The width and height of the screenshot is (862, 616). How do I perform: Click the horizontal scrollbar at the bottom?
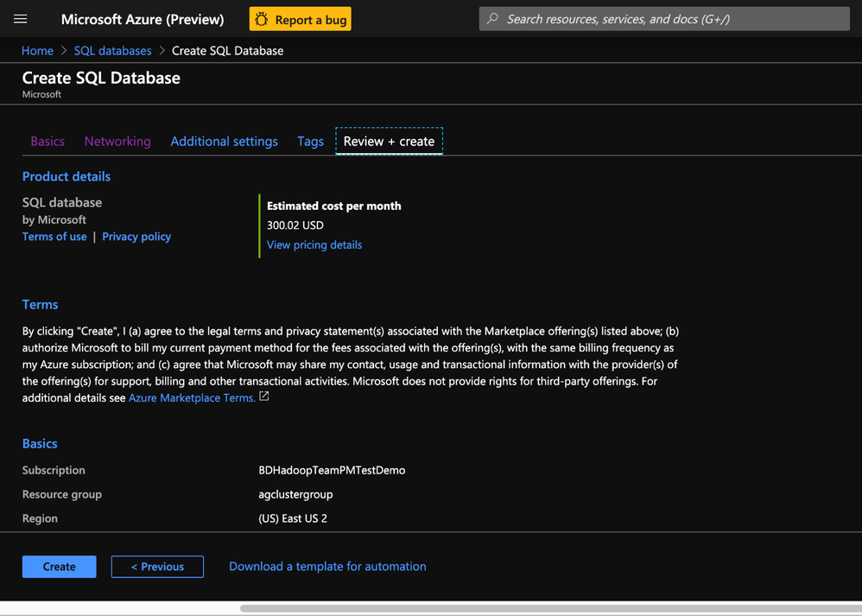pyautogui.click(x=550, y=608)
